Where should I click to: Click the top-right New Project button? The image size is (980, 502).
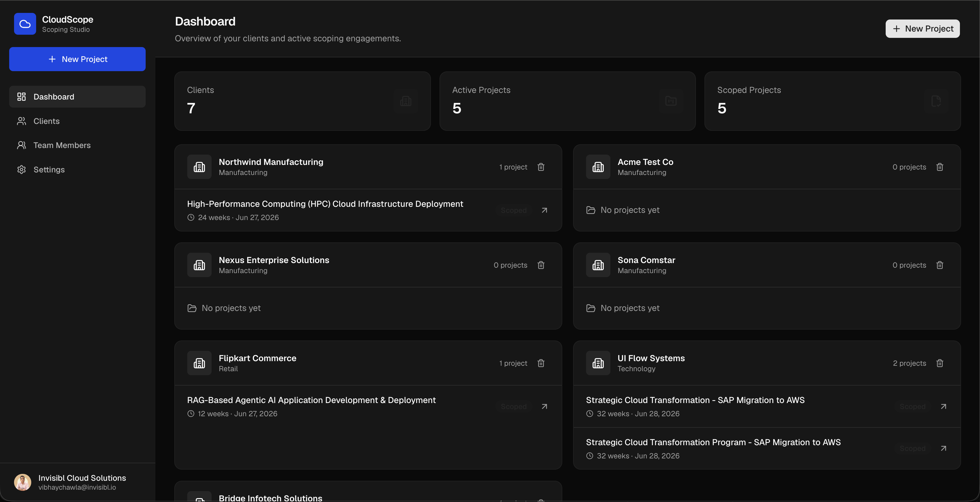pos(923,29)
